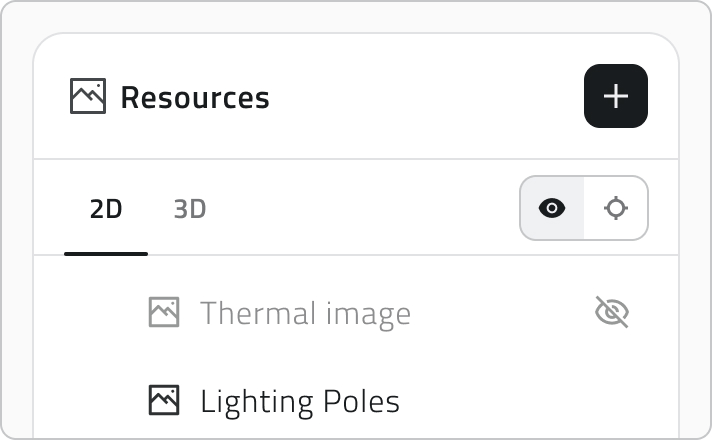Image resolution: width=712 pixels, height=440 pixels.
Task: Click the Lighting Poles picture icon
Action: pyautogui.click(x=164, y=400)
